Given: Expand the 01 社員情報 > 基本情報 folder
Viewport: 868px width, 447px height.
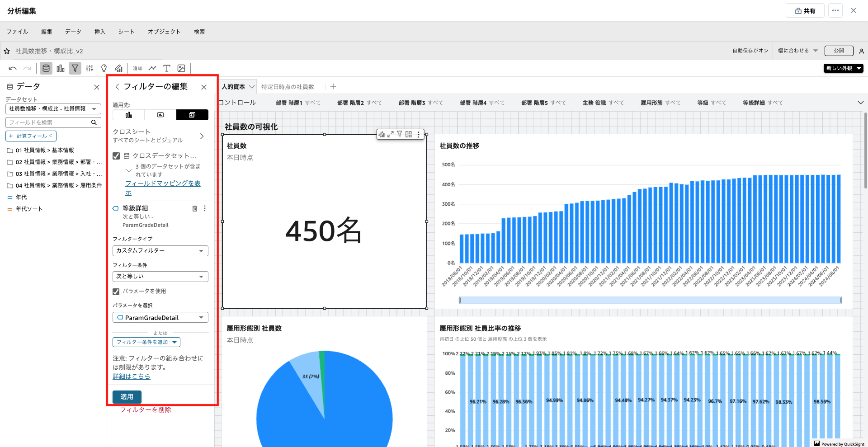Looking at the screenshot, I should 10,151.
